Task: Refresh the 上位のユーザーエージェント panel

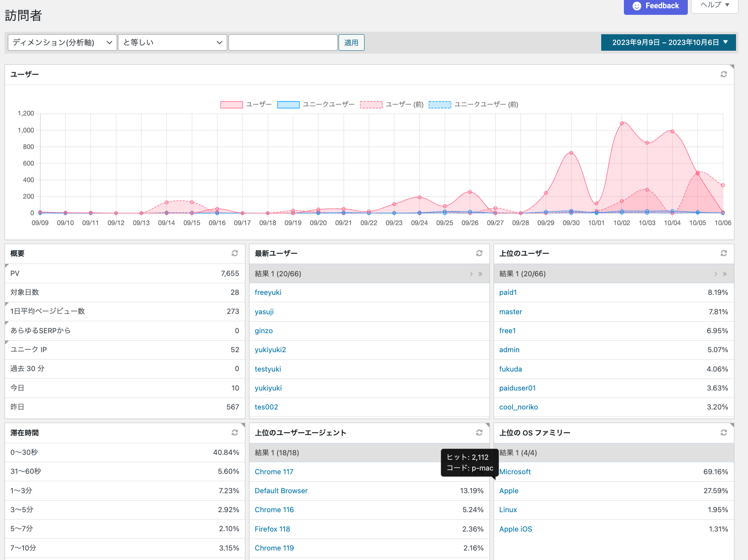Action: 479,433
